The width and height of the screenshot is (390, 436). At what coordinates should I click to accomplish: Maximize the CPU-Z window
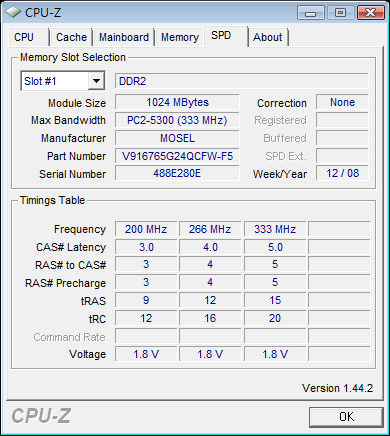click(340, 13)
